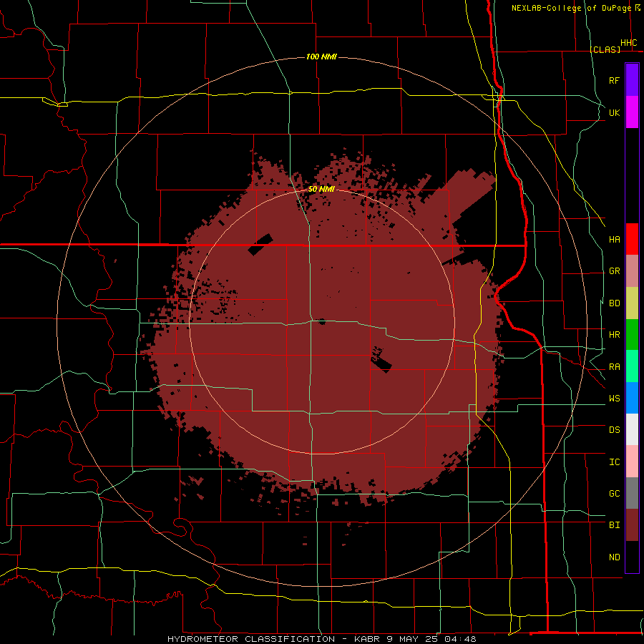Click the DS legend label
The width and height of the screenshot is (644, 644).
click(614, 429)
